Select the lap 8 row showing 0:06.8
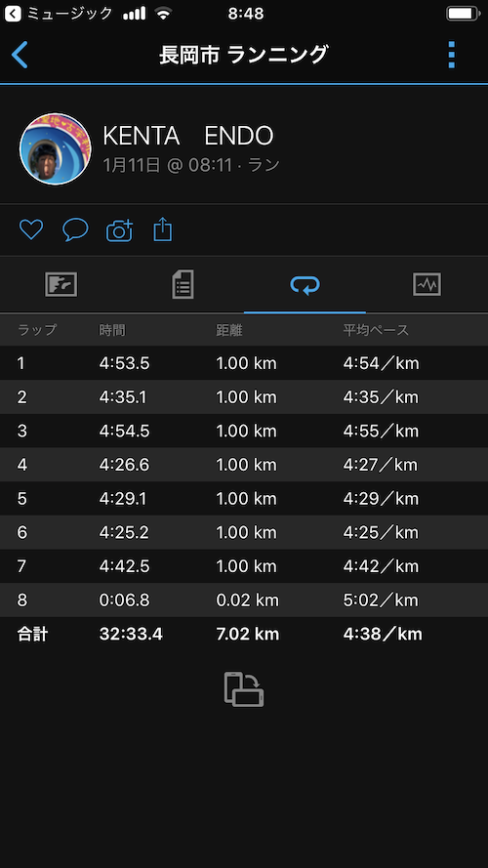The width and height of the screenshot is (488, 868). (x=244, y=600)
